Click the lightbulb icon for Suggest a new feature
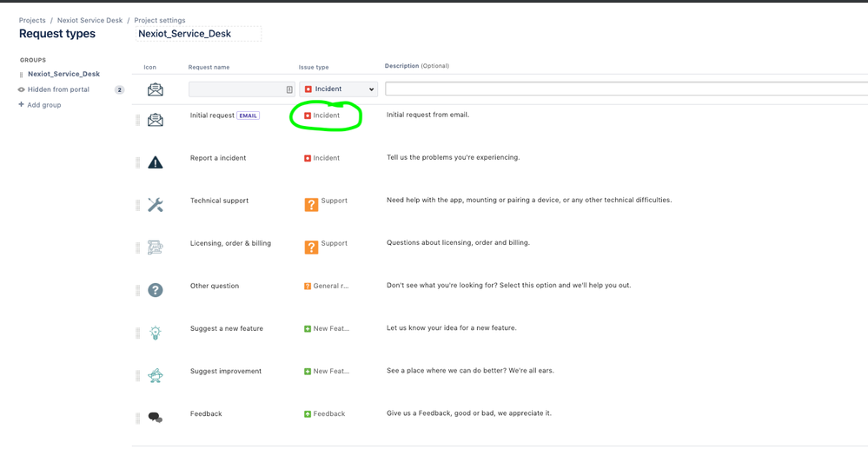 155,333
